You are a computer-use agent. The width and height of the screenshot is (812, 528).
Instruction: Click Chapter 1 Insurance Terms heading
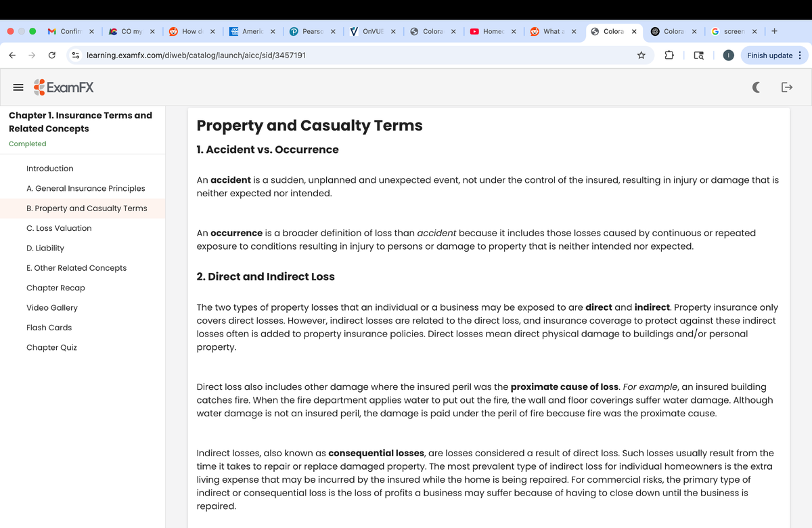pyautogui.click(x=81, y=122)
